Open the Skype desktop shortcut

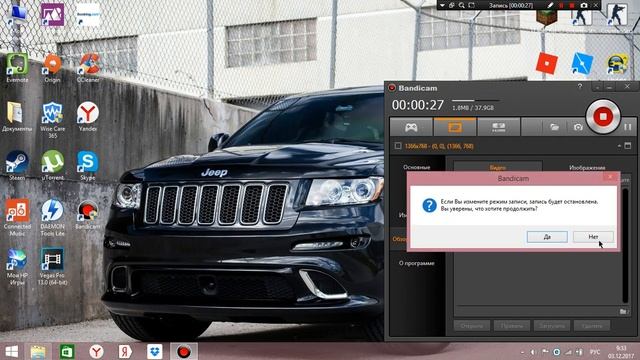point(88,165)
